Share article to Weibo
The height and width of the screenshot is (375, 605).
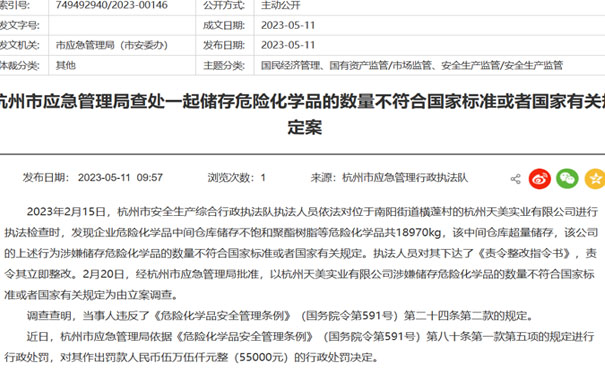click(539, 179)
